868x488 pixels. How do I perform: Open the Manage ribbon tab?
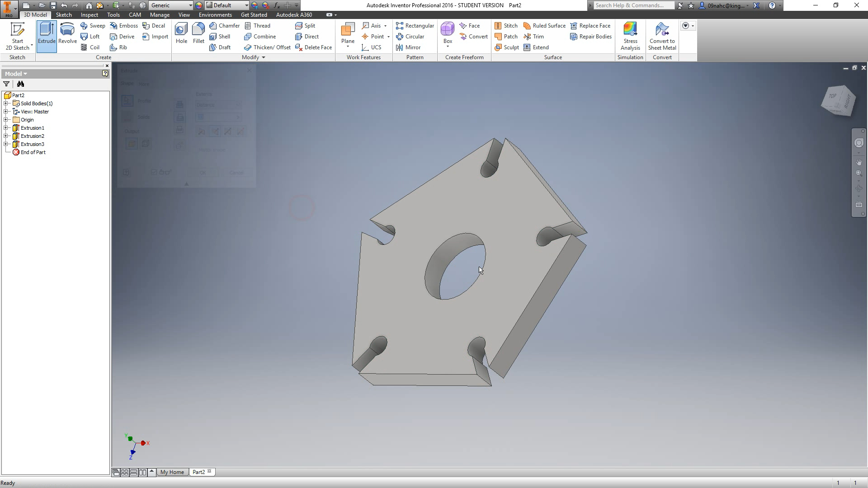pos(160,15)
